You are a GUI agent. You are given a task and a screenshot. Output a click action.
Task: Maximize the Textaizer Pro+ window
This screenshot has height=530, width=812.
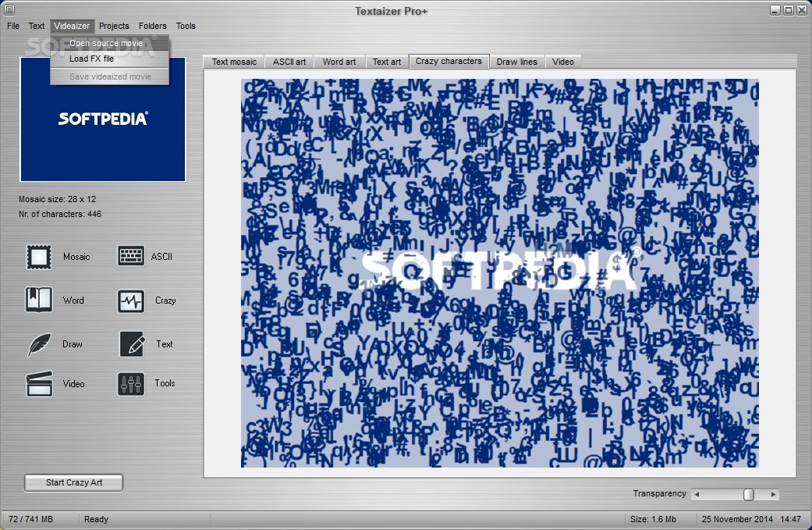tap(788, 10)
